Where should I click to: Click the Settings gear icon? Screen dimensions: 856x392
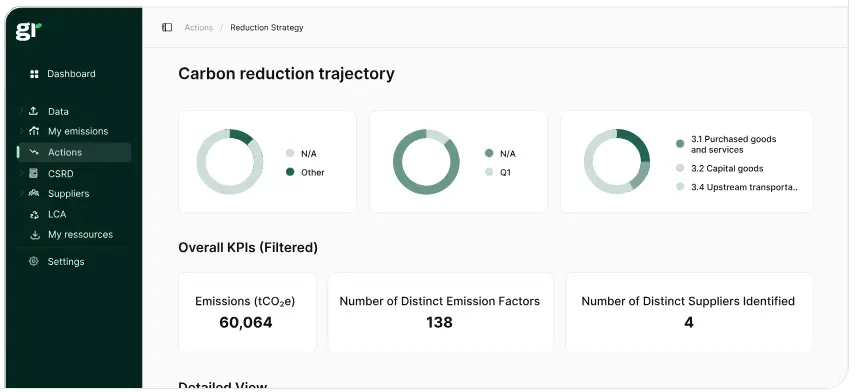pyautogui.click(x=34, y=261)
